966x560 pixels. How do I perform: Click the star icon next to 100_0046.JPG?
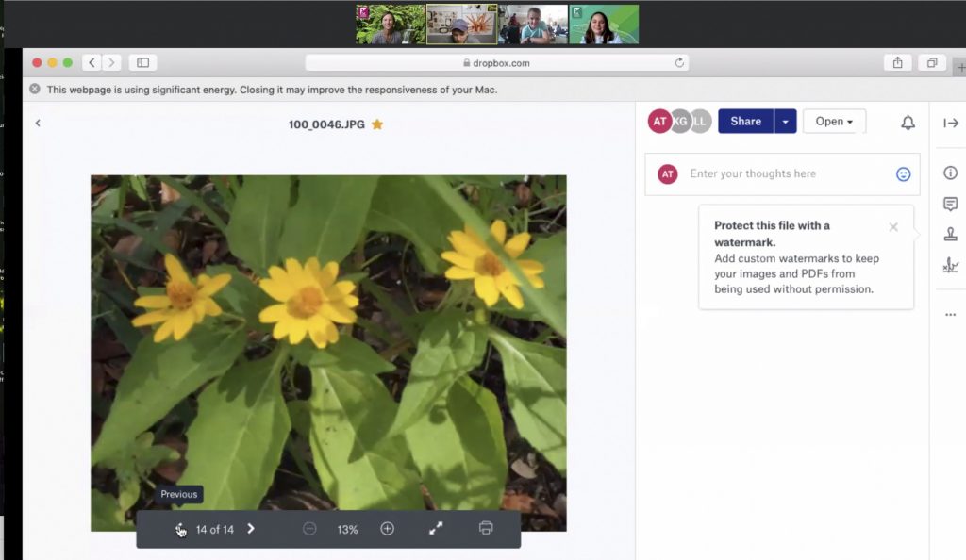pos(377,124)
